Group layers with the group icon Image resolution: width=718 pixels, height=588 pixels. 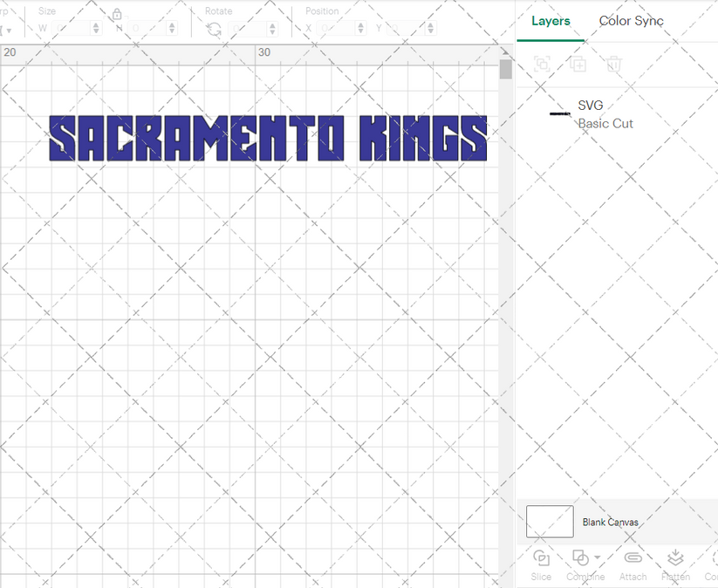pos(542,65)
